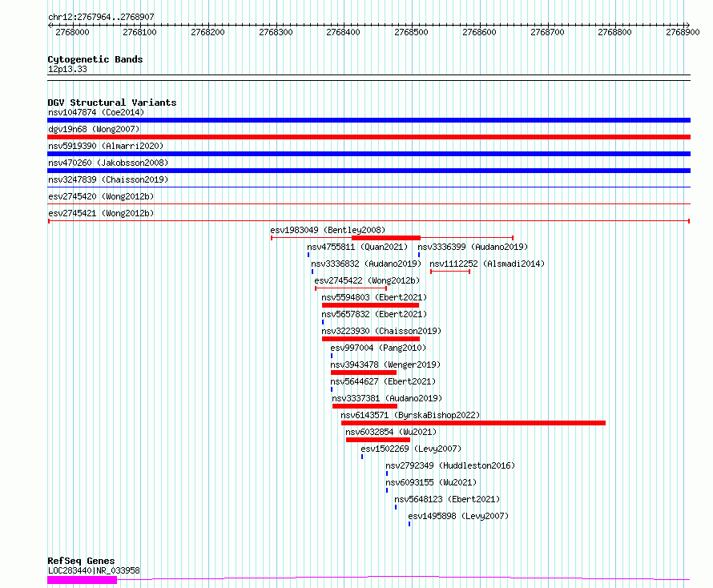Click the 12p13.33 band label
Image resolution: width=713 pixels, height=588 pixels.
point(67,69)
